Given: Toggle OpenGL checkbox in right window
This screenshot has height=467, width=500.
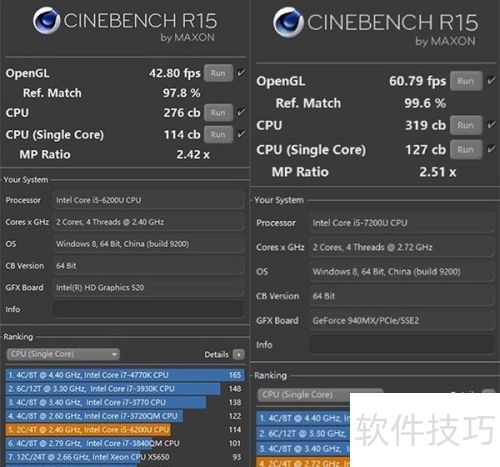Looking at the screenshot, I should click(491, 80).
